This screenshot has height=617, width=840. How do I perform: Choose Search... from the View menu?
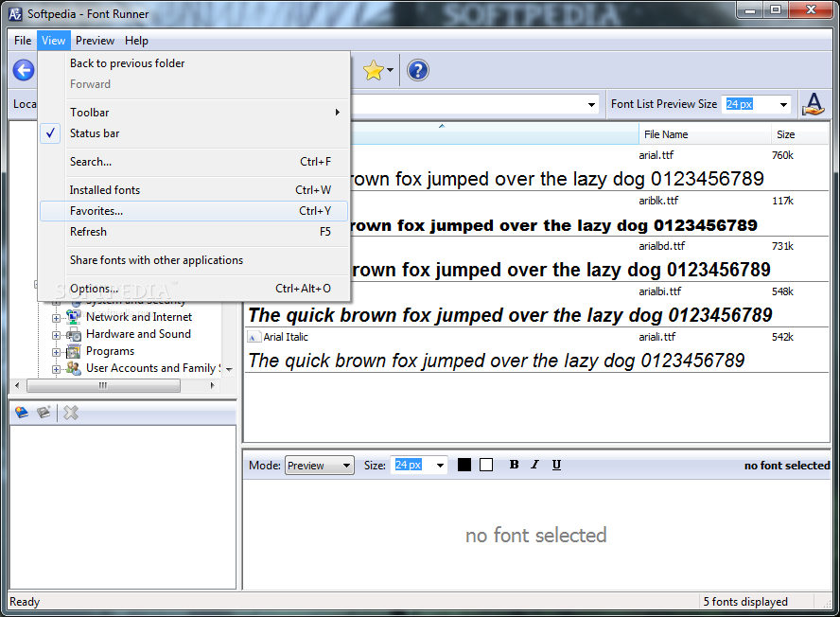(x=194, y=162)
